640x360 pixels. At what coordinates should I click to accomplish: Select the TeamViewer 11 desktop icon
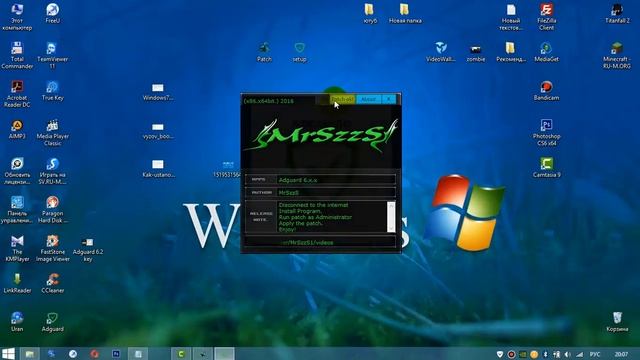click(52, 55)
